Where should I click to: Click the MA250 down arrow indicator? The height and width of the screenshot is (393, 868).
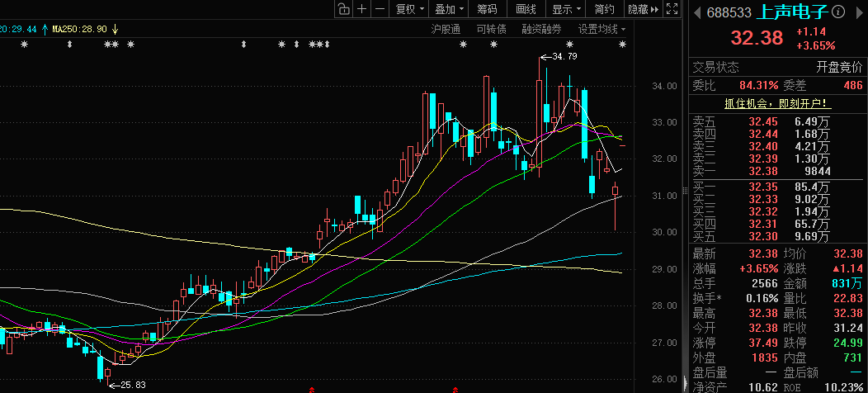pos(116,29)
